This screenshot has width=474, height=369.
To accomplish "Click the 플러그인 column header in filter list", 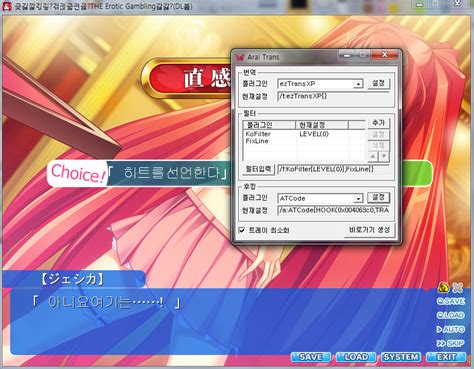I will point(270,125).
